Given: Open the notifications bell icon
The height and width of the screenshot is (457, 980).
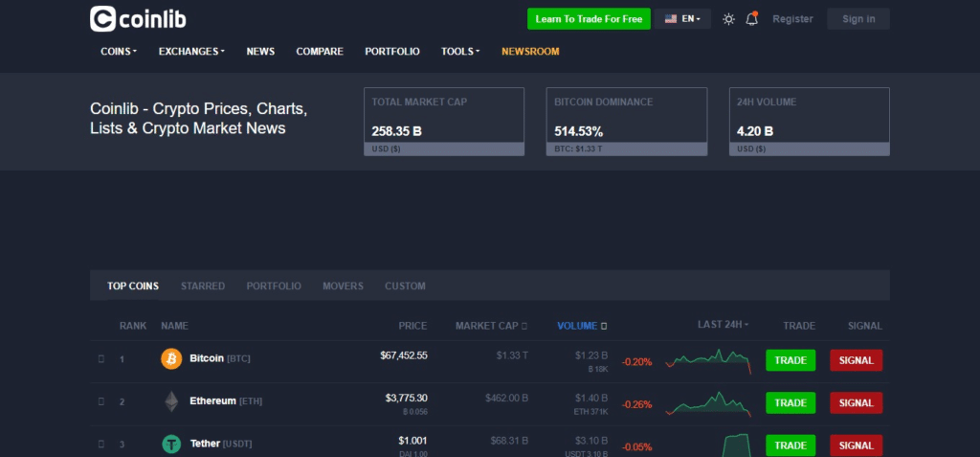Looking at the screenshot, I should [751, 19].
